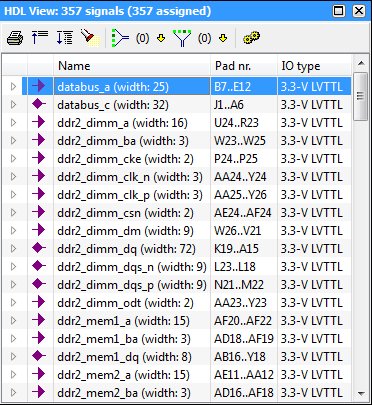
Task: Expand the ddr2_dimm_dq signal group
Action: (x=13, y=249)
